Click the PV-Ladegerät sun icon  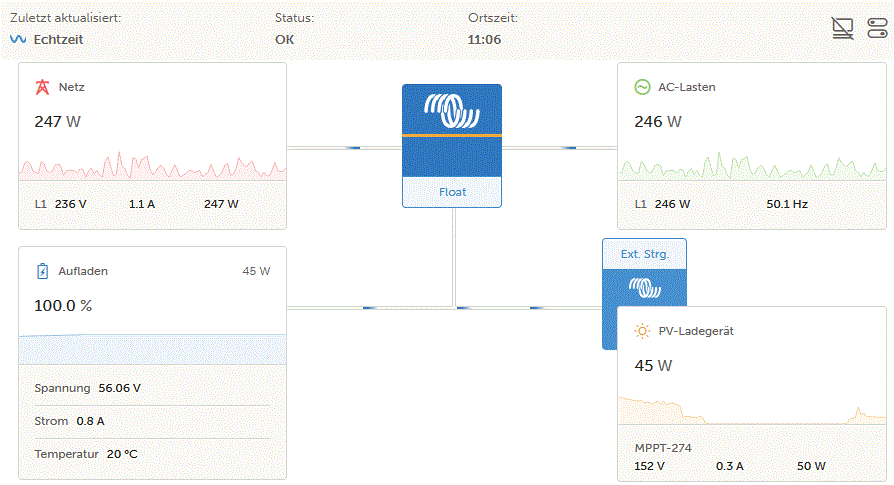(642, 331)
